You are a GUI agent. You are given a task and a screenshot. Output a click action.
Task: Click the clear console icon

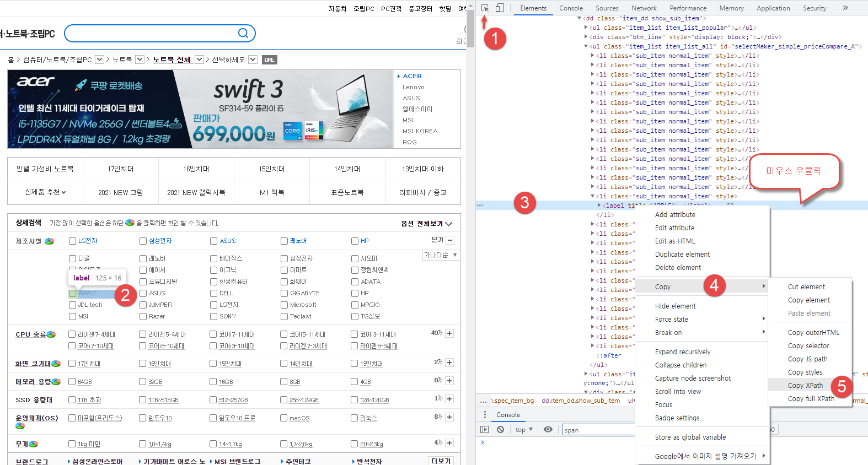coord(500,429)
